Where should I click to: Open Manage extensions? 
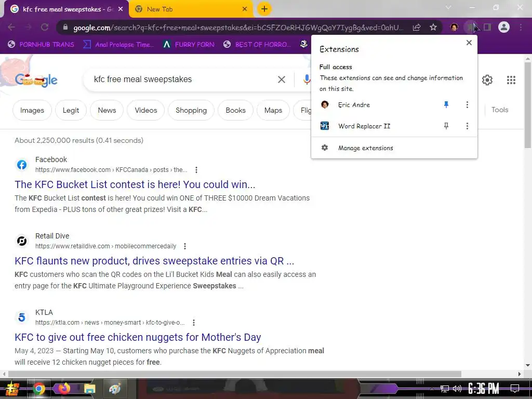(394, 148)
